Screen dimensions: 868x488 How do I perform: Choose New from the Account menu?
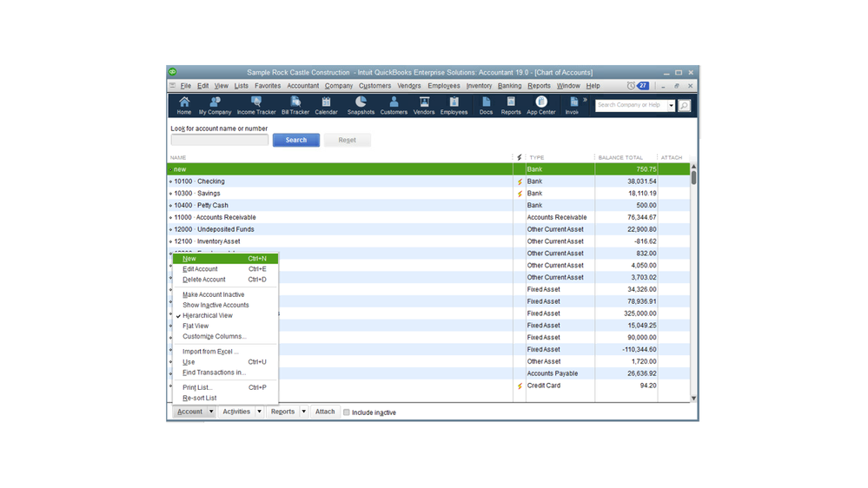click(225, 259)
